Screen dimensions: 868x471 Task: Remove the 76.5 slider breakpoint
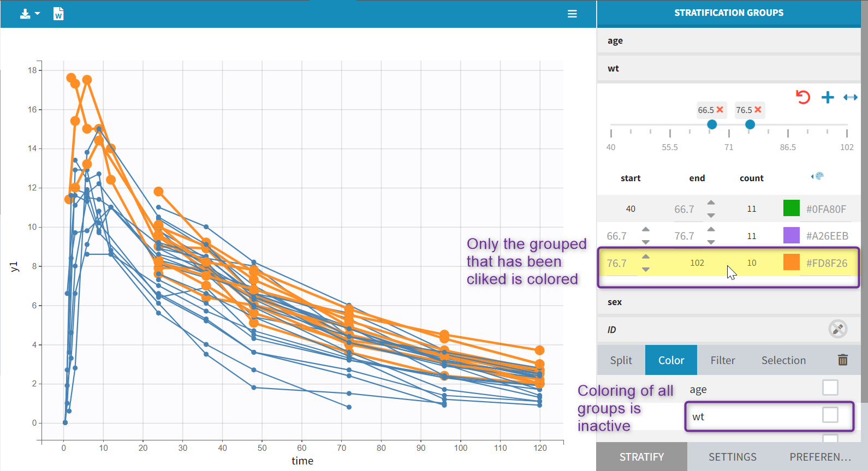(758, 110)
